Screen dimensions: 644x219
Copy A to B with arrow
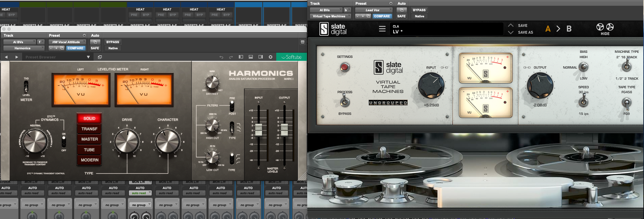click(x=558, y=29)
